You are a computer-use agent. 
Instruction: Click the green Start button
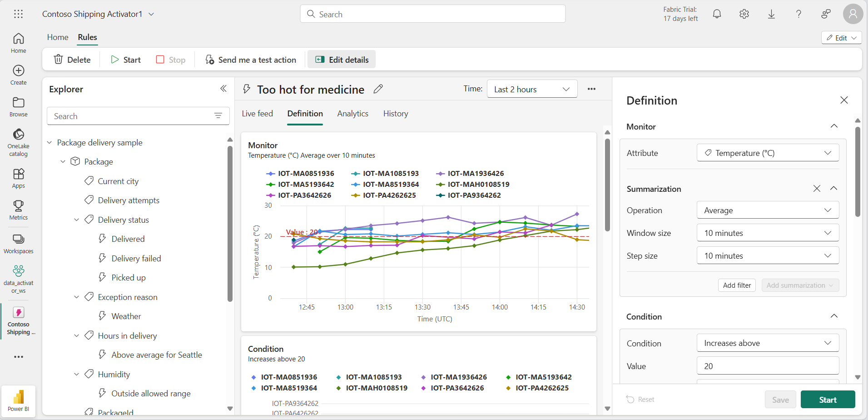click(828, 400)
